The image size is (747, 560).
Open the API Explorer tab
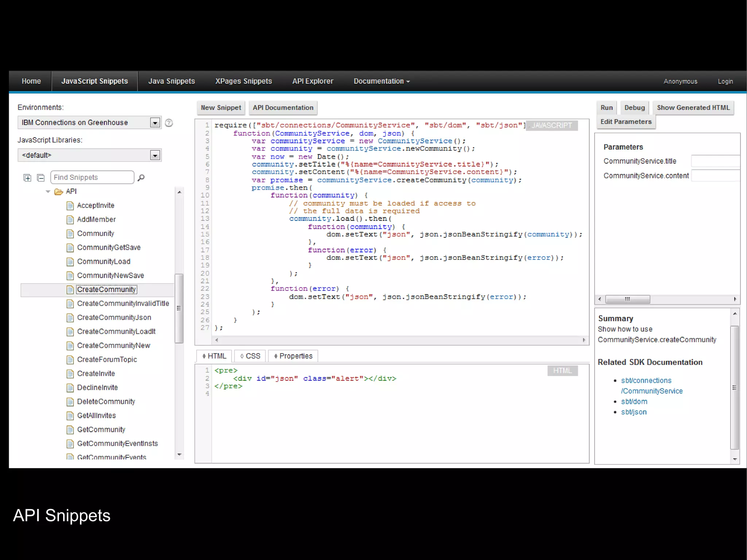313,81
